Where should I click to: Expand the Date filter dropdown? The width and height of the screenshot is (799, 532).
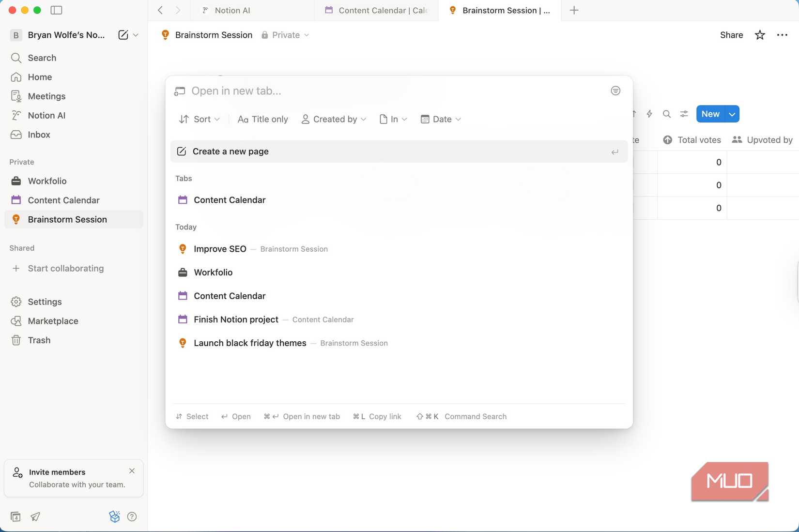pyautogui.click(x=441, y=119)
